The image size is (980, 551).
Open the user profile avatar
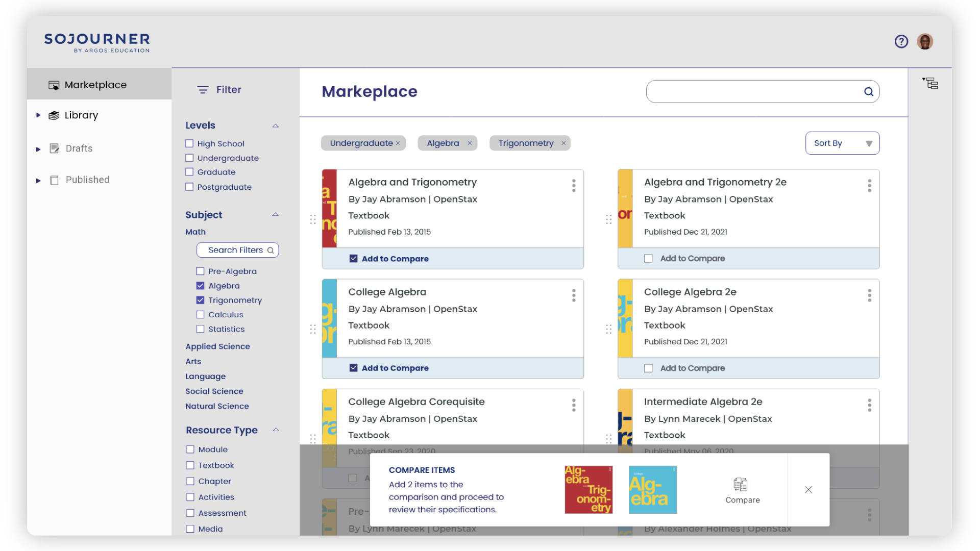925,41
